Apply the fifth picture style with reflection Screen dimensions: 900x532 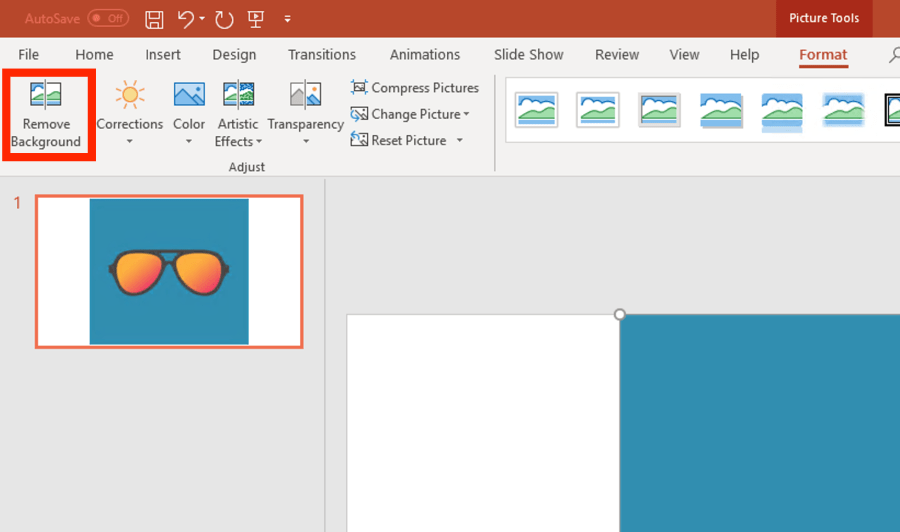782,111
